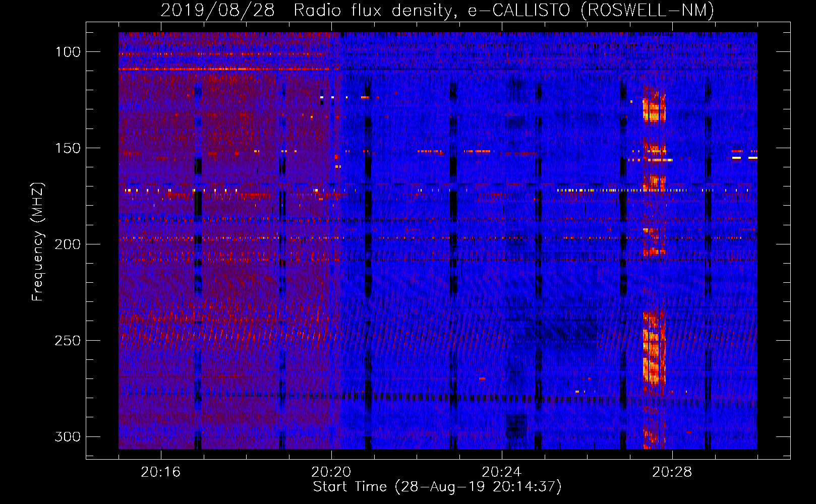The width and height of the screenshot is (816, 504).
Task: Click the Frequency (MHZ) axis title
Action: point(38,241)
